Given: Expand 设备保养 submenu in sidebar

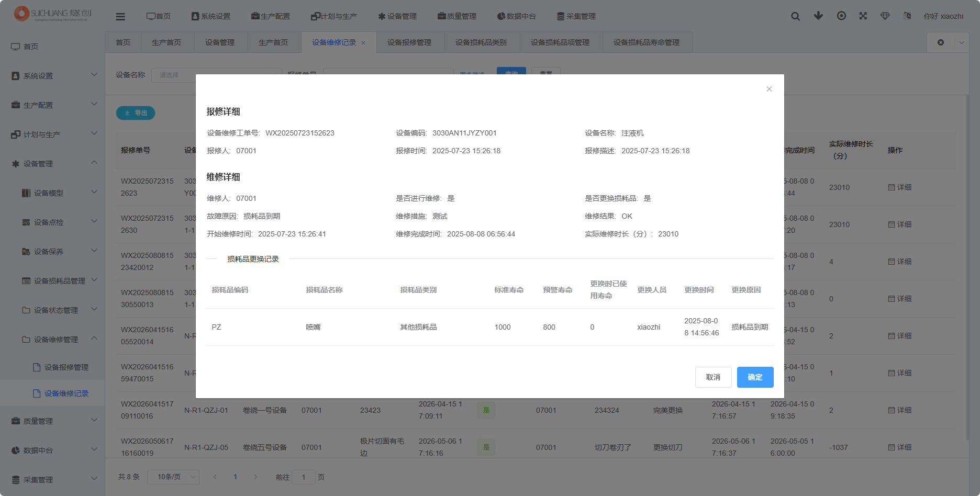Looking at the screenshot, I should point(52,252).
